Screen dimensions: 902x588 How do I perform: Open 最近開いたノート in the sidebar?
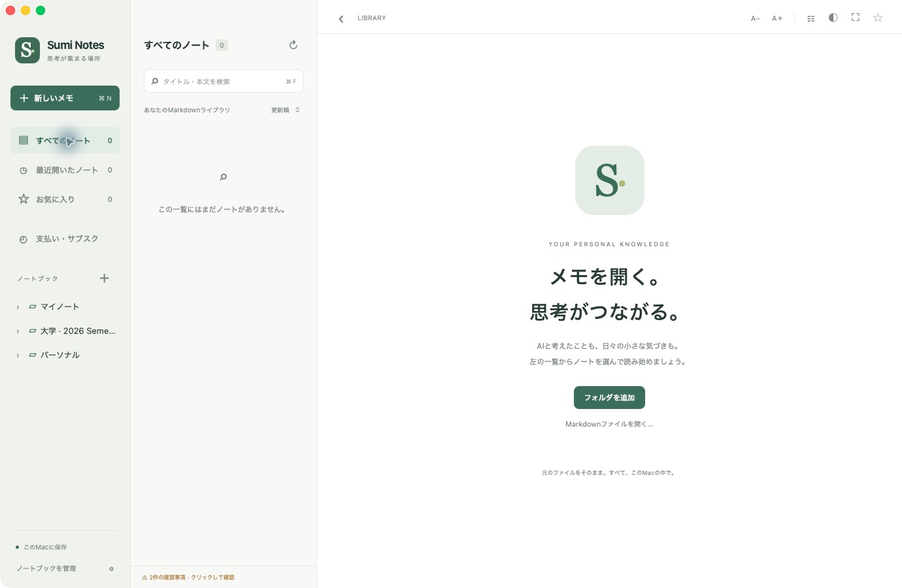click(x=65, y=170)
